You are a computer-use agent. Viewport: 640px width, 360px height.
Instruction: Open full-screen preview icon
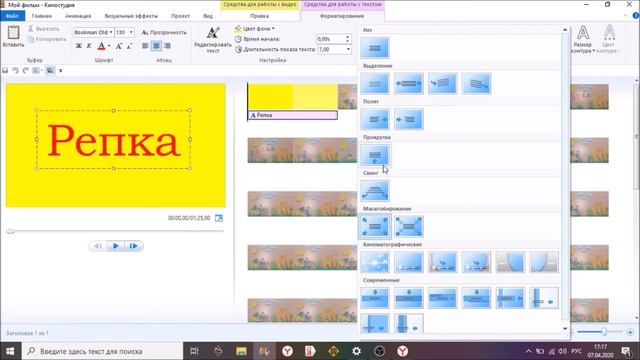point(219,218)
